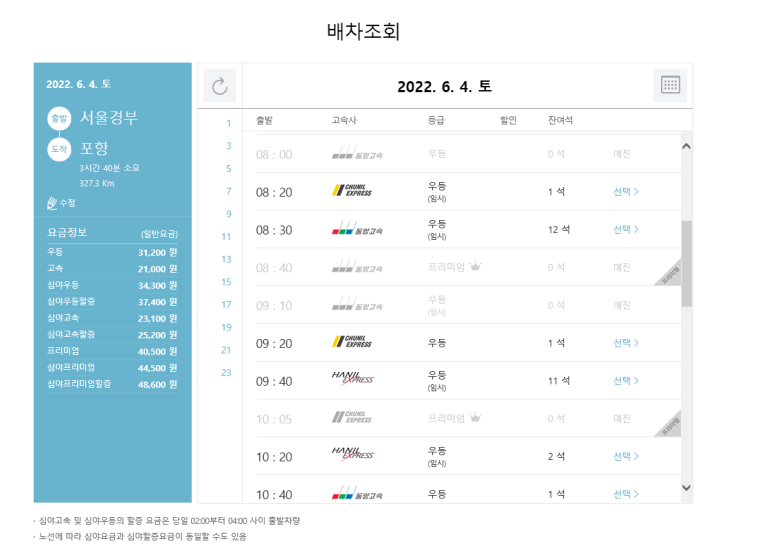Viewport: 773px width, 548px height.
Task: Click the sold-out 10:05 매진 label
Action: point(622,418)
